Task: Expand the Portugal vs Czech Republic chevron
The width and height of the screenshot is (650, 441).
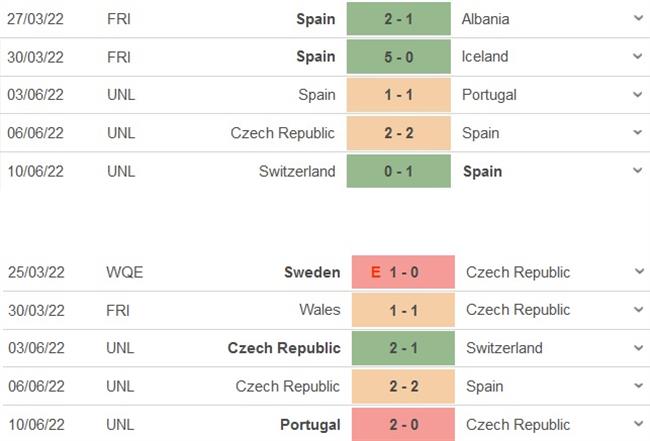Action: [638, 424]
